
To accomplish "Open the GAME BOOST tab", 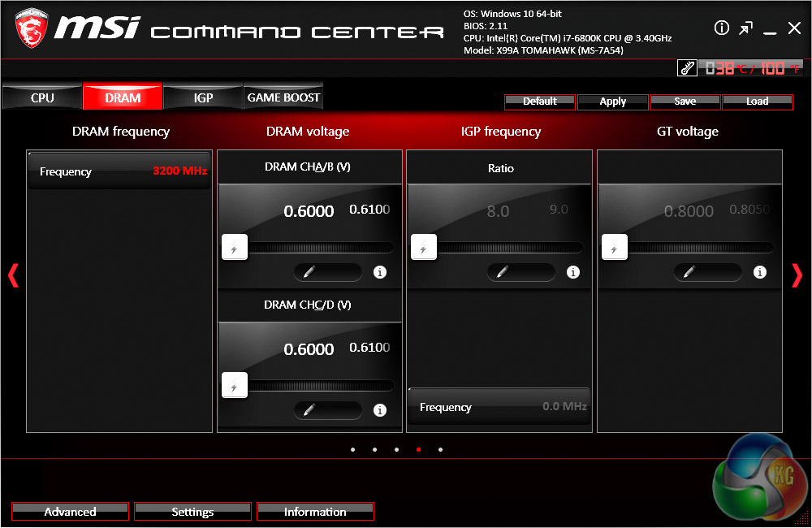I will (x=283, y=97).
